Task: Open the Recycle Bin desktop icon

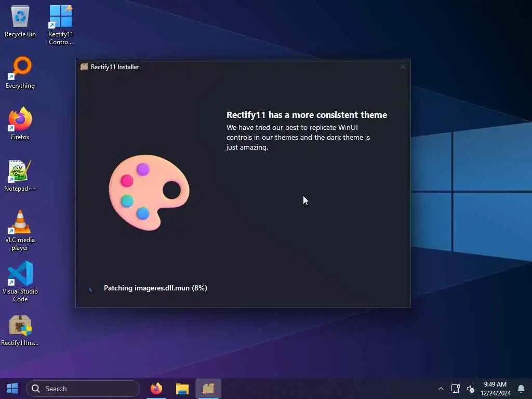Action: click(x=20, y=21)
